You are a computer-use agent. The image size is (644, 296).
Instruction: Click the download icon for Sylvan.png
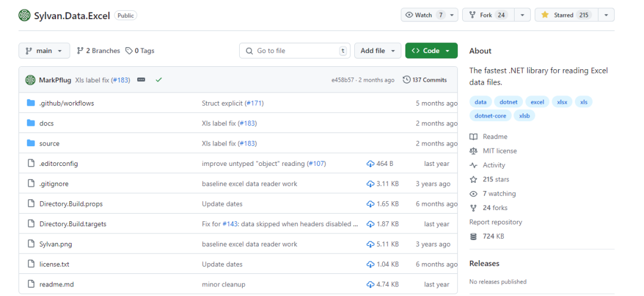coord(370,244)
